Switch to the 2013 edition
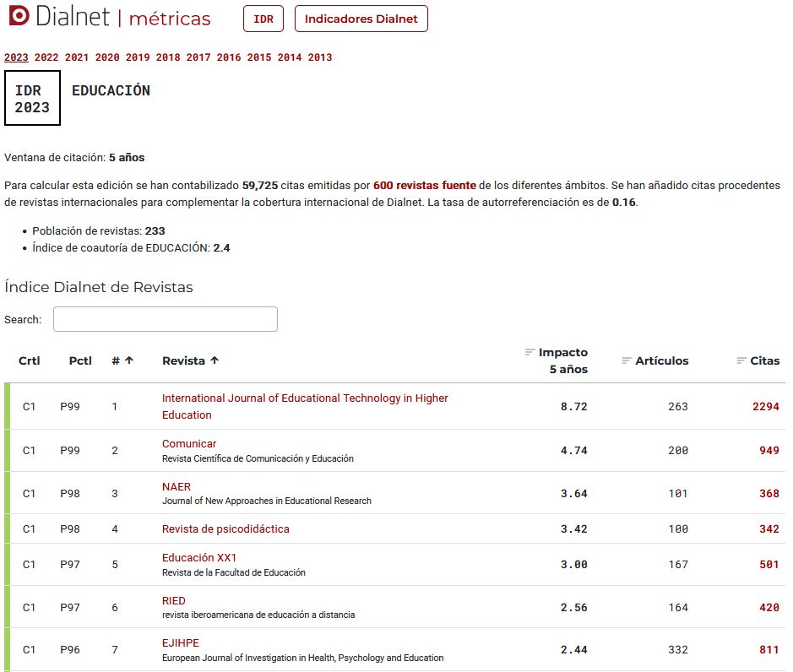Screen dimensions: 793x672 point(319,57)
